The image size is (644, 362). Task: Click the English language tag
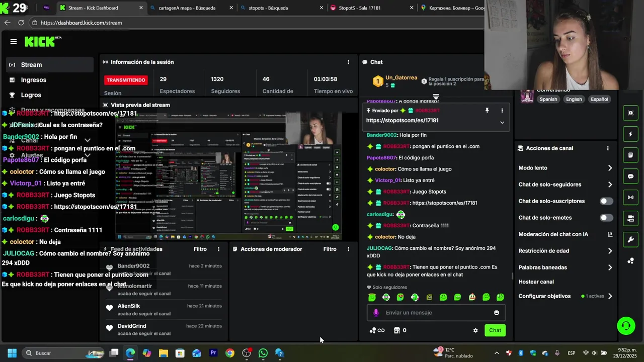[x=574, y=99]
